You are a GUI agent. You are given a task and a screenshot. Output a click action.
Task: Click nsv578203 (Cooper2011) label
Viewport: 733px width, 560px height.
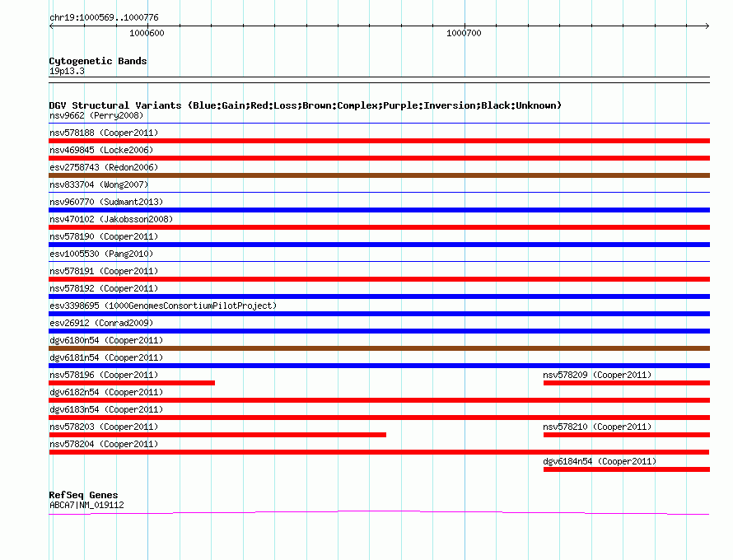[104, 427]
